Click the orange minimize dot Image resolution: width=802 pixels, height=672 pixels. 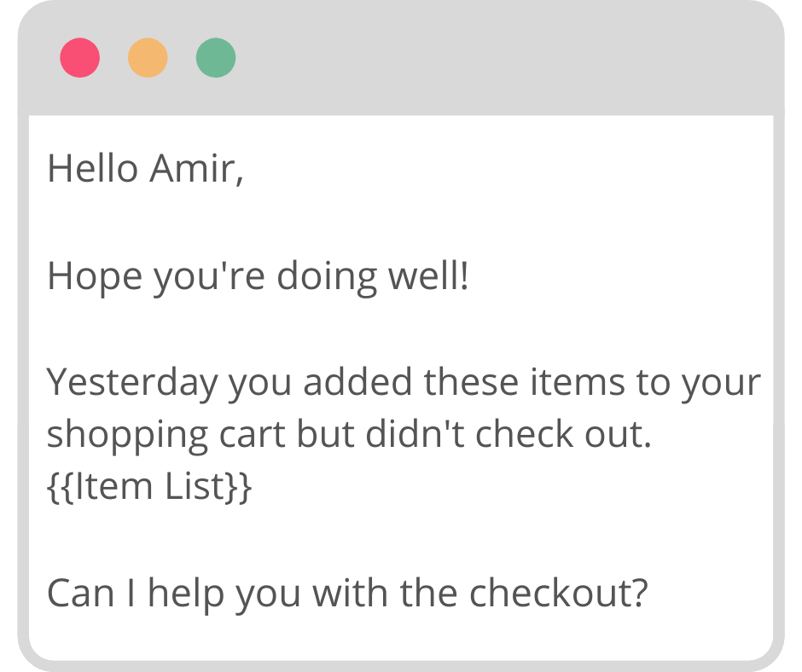pyautogui.click(x=148, y=58)
